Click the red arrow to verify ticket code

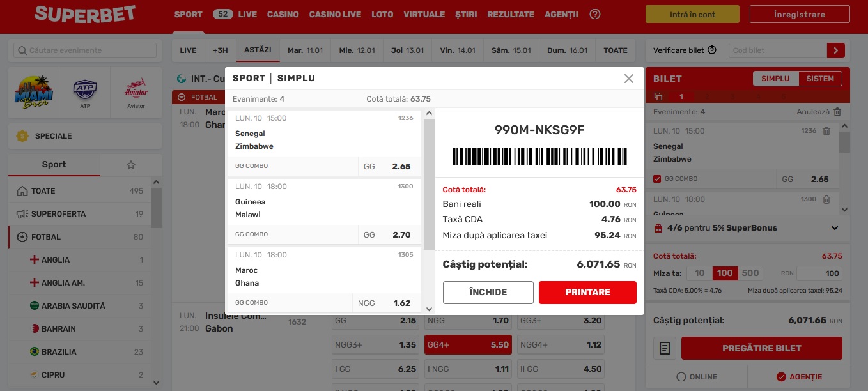[x=835, y=50]
